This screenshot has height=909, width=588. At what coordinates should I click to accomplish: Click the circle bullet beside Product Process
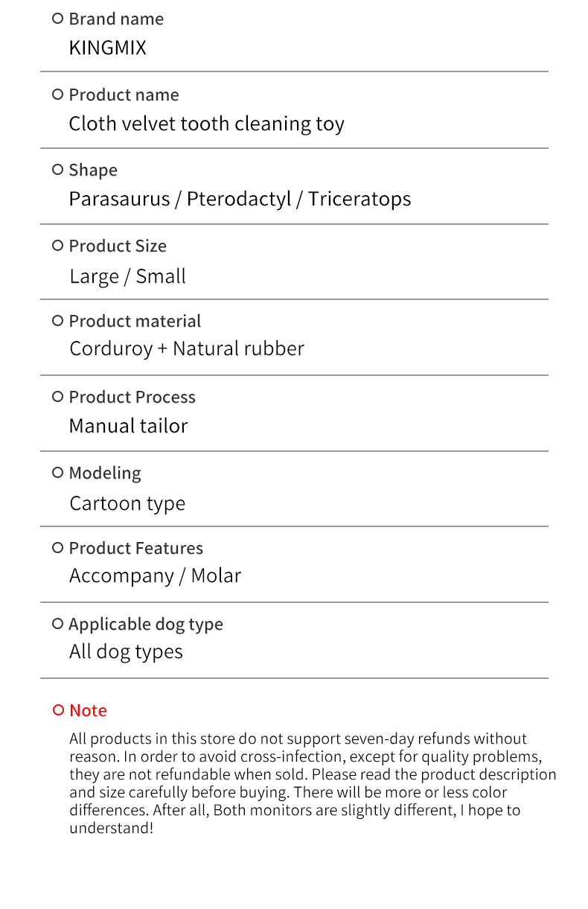pos(58,397)
